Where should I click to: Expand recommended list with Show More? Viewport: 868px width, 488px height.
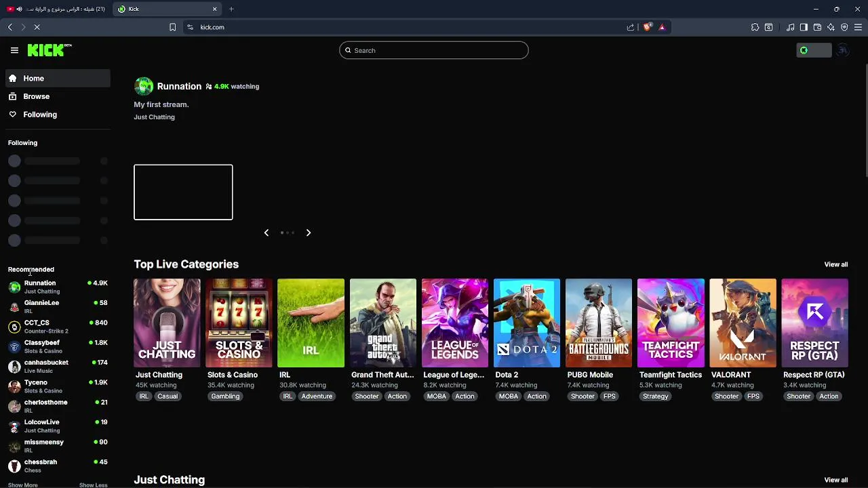click(x=23, y=485)
